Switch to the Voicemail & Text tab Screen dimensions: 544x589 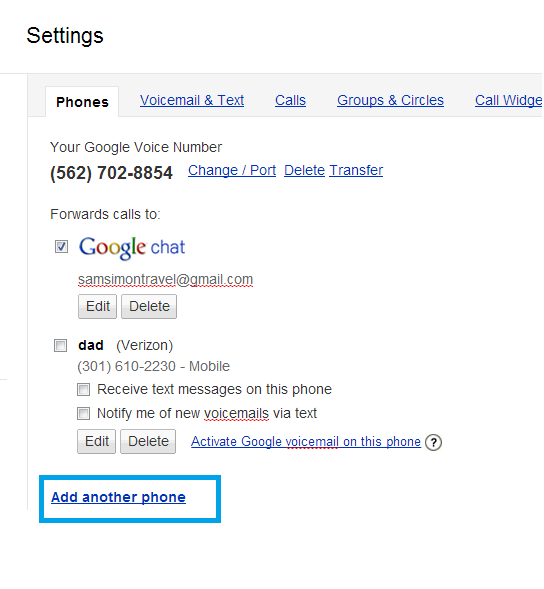192,100
